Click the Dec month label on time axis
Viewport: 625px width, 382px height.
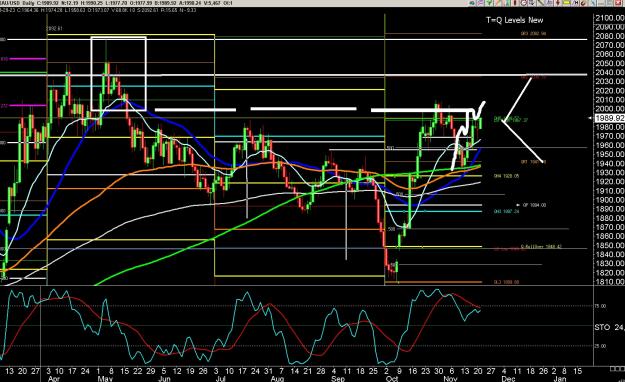click(x=508, y=378)
